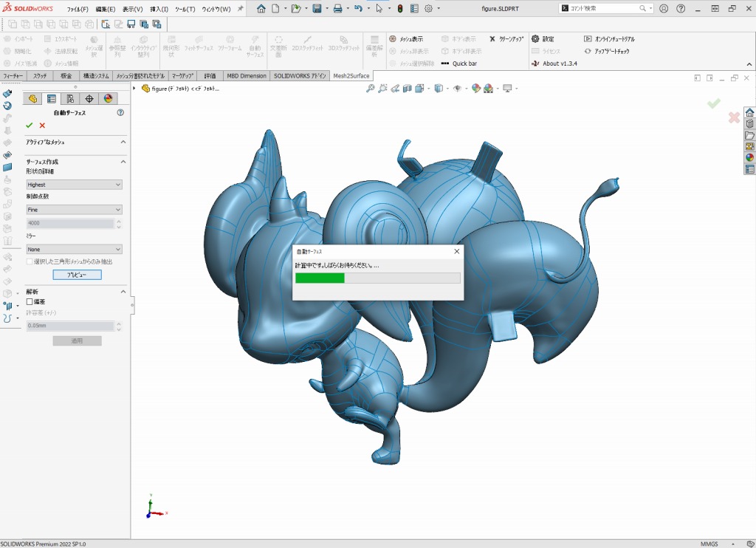
Task: Expand the figure feature tree flyout arrow
Action: (134, 89)
